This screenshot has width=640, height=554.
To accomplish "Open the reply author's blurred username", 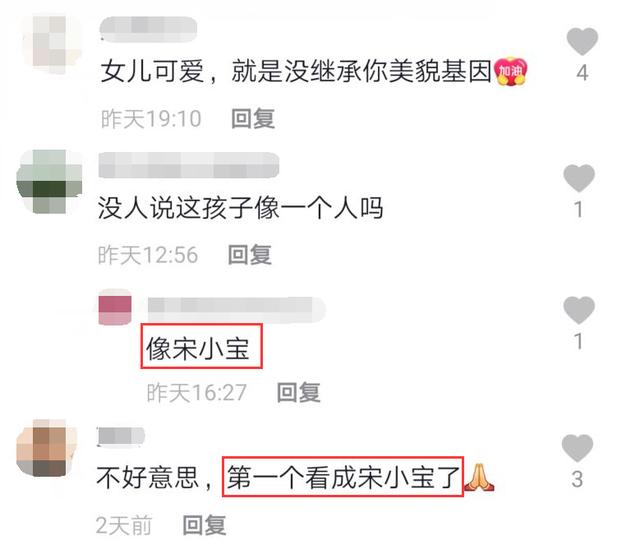I will pos(237,310).
